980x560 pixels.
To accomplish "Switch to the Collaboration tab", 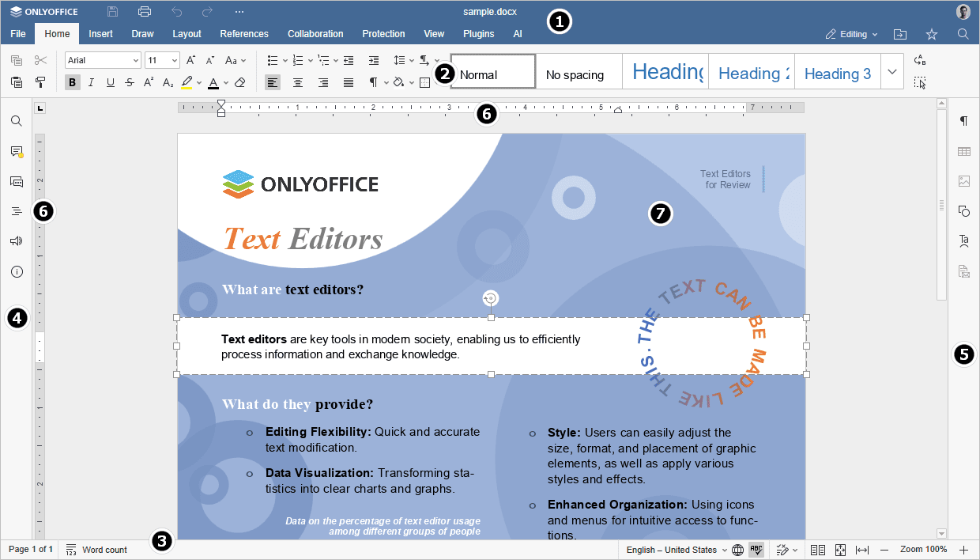I will pyautogui.click(x=315, y=34).
